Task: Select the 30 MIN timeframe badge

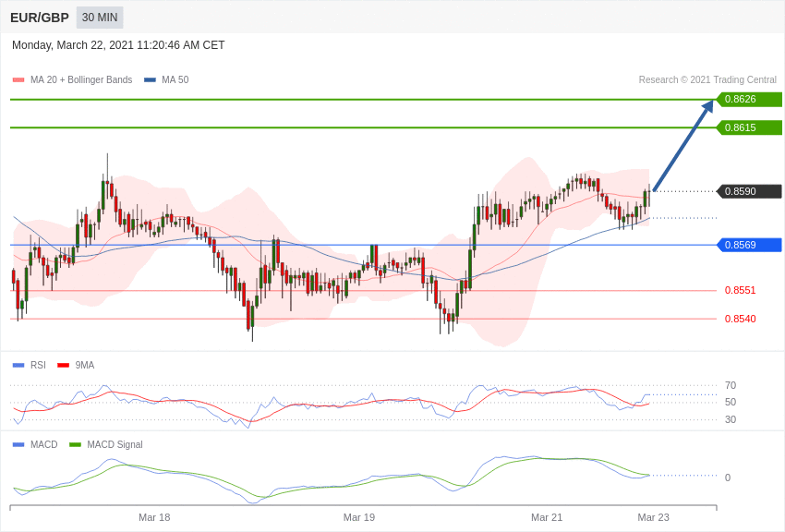Action: tap(100, 18)
